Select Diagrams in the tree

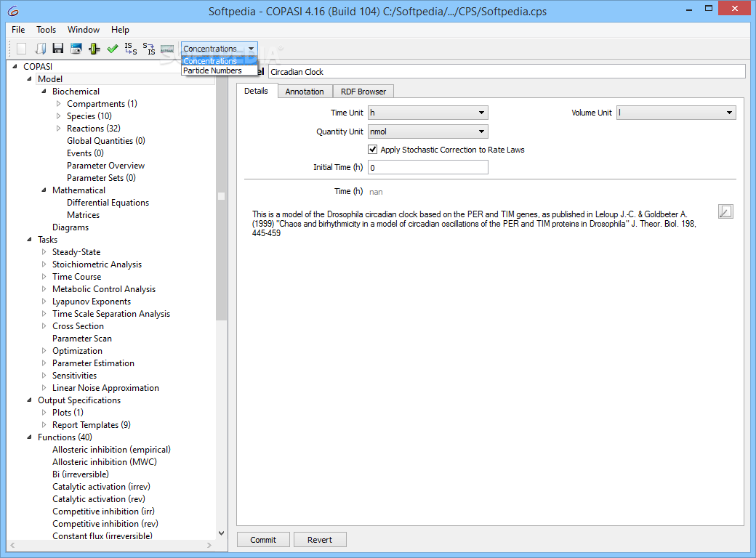click(x=71, y=227)
